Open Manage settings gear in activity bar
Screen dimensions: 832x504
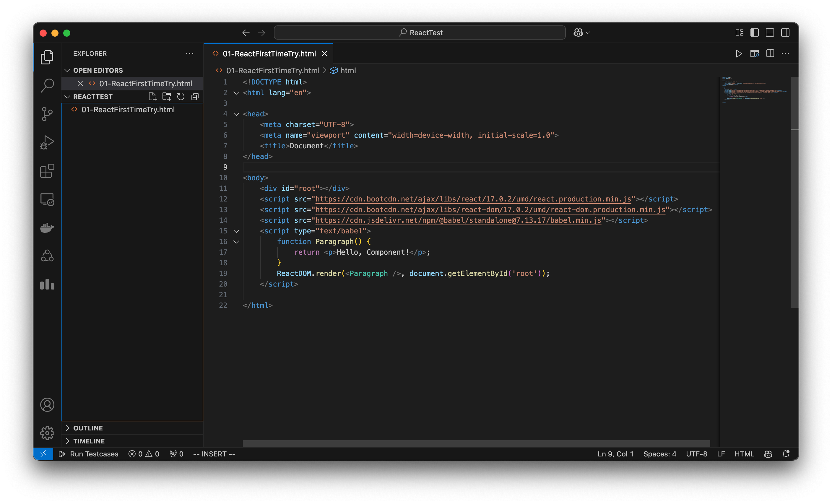click(x=47, y=433)
